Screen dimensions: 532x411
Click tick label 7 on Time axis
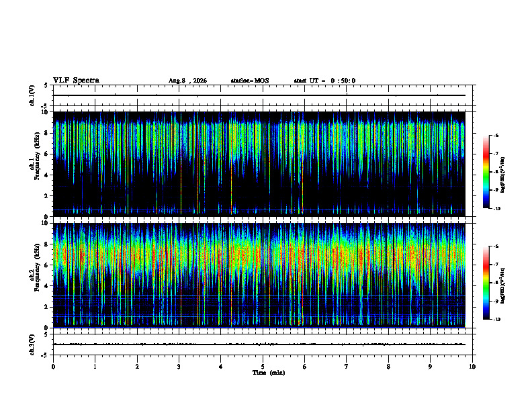(x=347, y=367)
